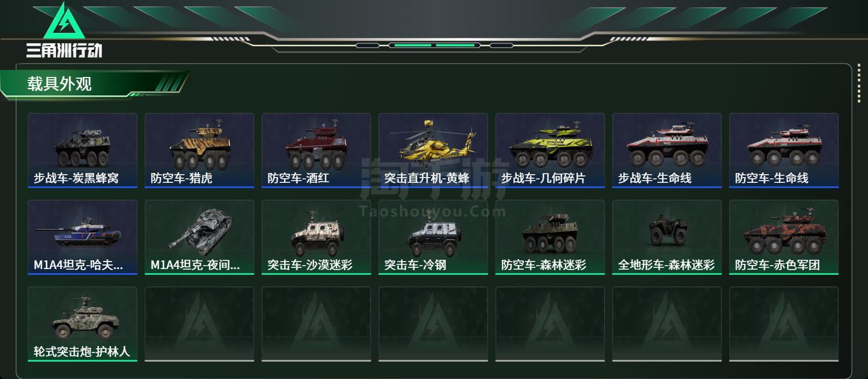The image size is (868, 379).
Task: Select the 全地形车-森林迷彩 ATV skin
Action: tap(667, 237)
